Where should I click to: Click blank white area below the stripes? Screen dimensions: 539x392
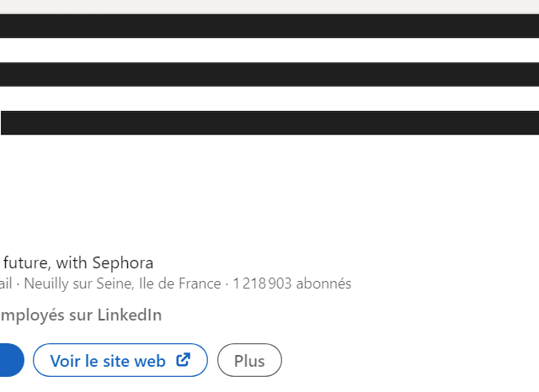tap(269, 193)
